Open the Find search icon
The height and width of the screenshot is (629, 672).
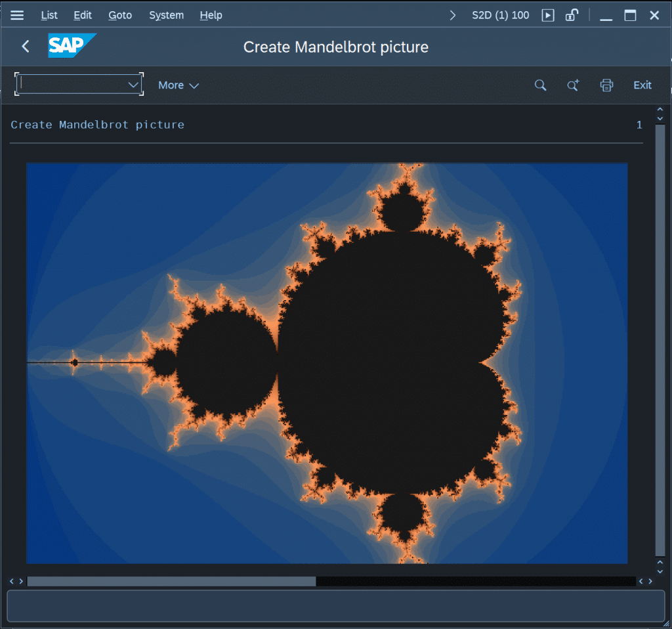click(540, 85)
